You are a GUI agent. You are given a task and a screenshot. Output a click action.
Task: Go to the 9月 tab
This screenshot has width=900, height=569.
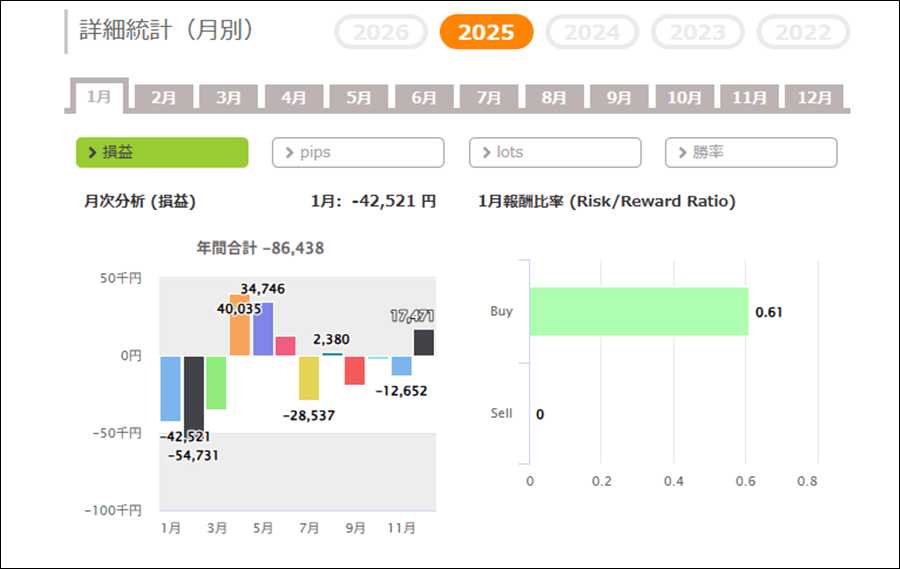tap(619, 98)
